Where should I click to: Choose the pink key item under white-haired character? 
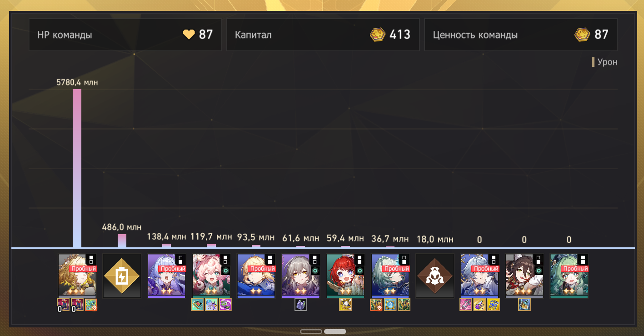pyautogui.click(x=466, y=305)
